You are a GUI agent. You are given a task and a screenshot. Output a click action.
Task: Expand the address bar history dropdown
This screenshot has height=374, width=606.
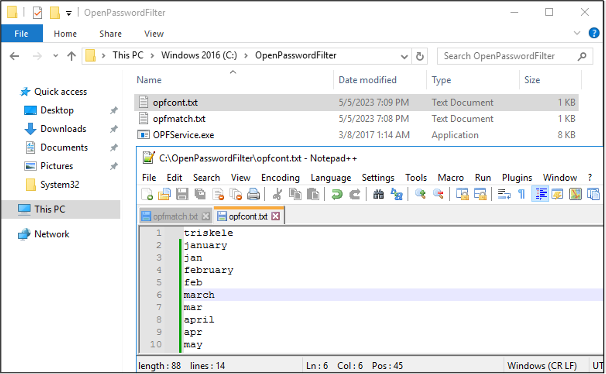pyautogui.click(x=404, y=56)
